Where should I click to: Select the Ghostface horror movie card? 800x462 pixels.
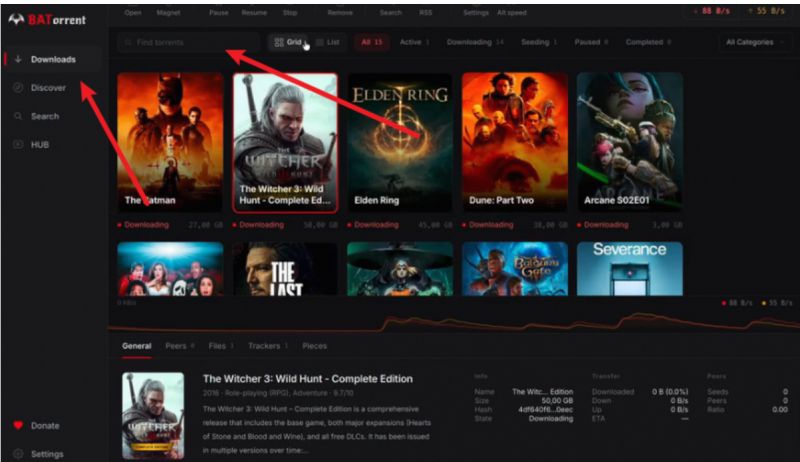(170, 269)
